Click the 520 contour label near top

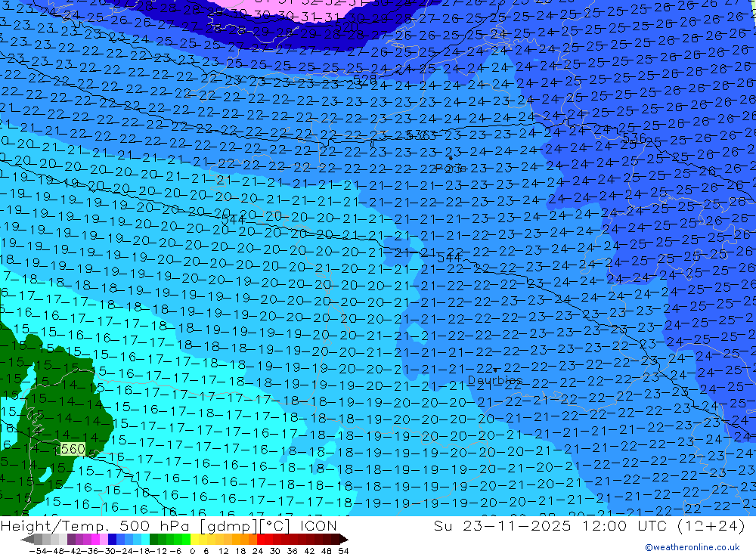(346, 26)
